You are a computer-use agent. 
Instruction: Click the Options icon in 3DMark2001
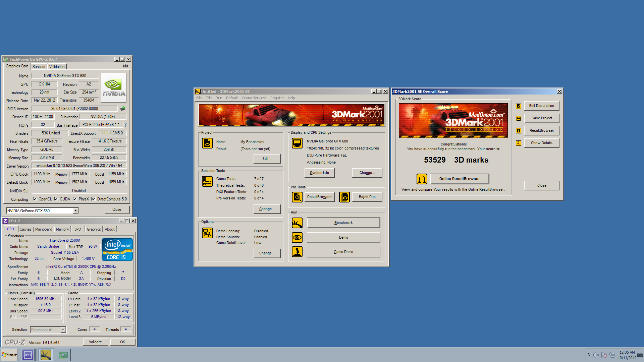pyautogui.click(x=207, y=233)
